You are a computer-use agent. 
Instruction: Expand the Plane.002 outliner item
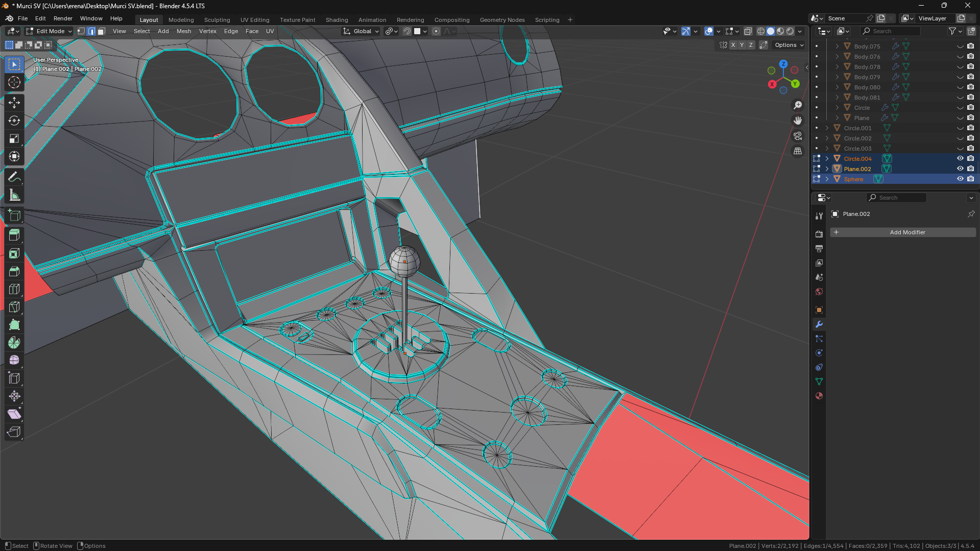(827, 169)
